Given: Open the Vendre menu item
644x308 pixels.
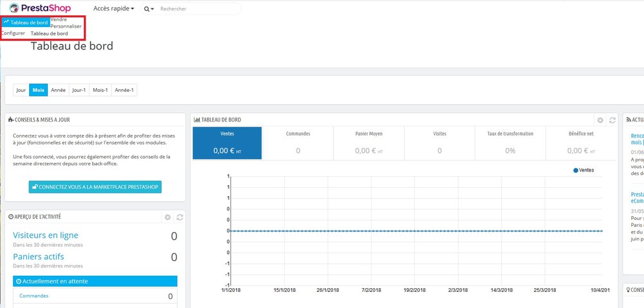Looking at the screenshot, I should coord(59,19).
